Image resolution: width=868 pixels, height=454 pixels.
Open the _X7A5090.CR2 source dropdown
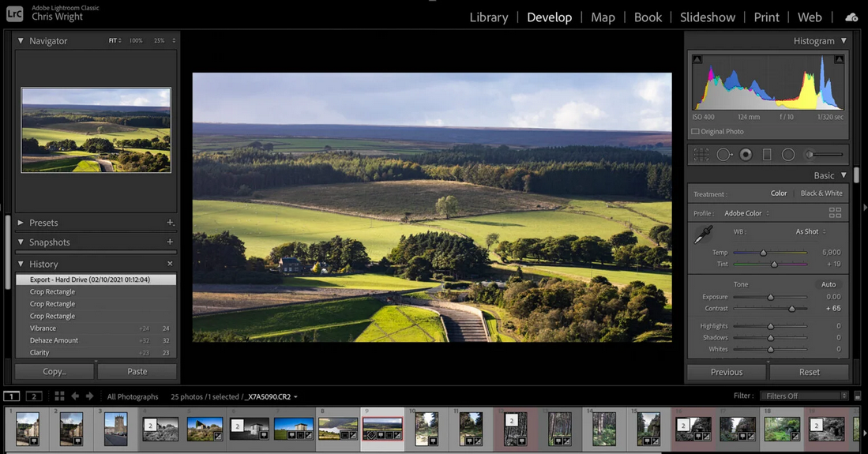[272, 396]
